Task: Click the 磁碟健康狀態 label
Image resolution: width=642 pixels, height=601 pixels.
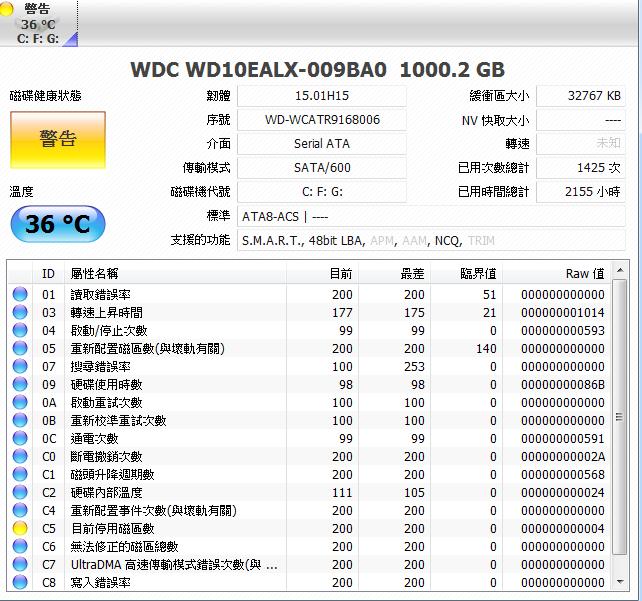Action: tap(45, 96)
